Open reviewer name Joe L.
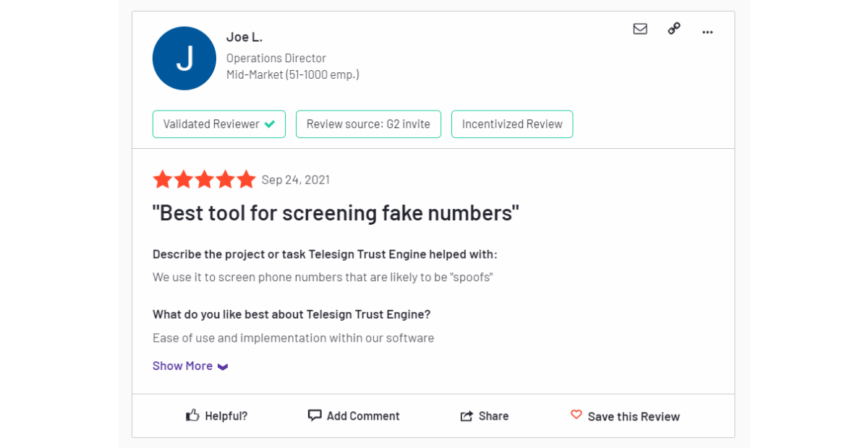 [244, 37]
